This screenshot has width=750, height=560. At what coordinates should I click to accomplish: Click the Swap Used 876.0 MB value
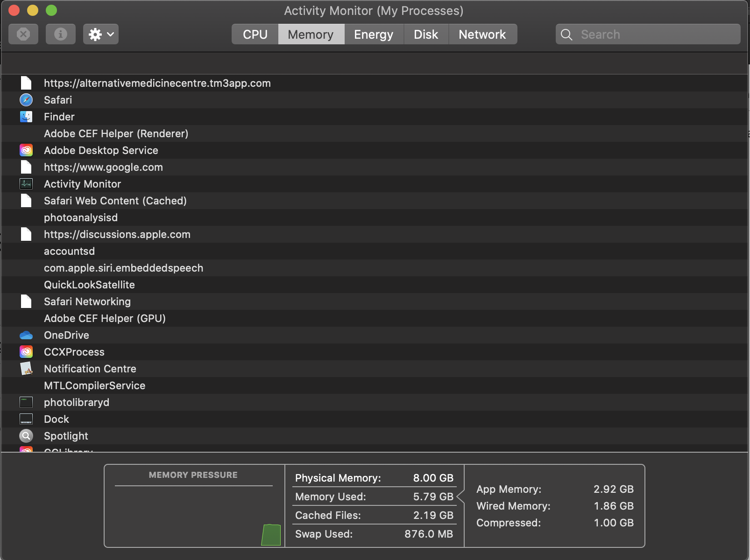pos(429,534)
